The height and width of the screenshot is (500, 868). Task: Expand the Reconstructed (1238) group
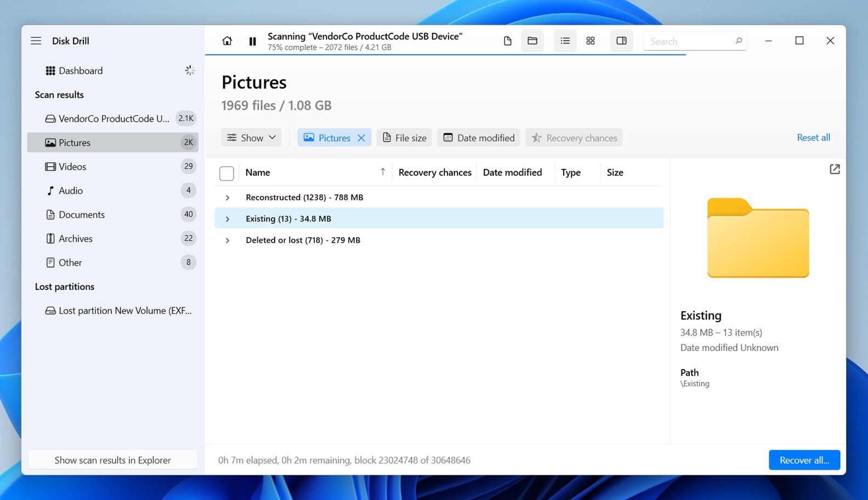click(228, 198)
